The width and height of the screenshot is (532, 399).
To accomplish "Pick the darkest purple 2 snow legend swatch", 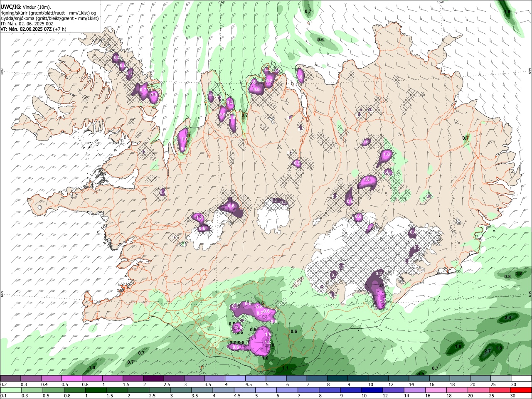I will click(x=153, y=379).
